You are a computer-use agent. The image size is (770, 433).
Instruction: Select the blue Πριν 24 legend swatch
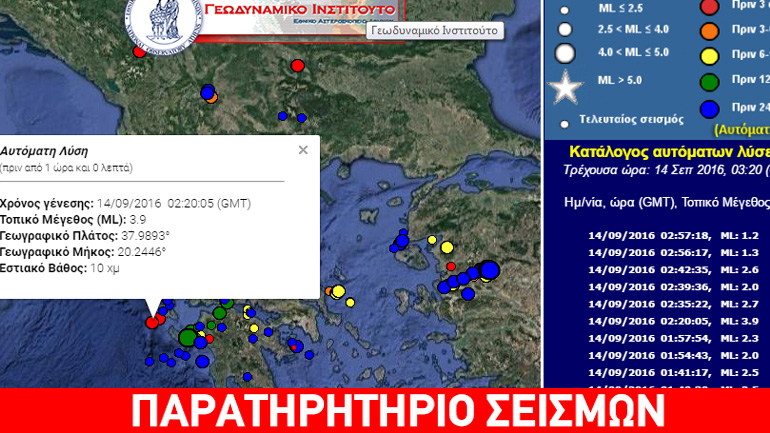coord(710,109)
